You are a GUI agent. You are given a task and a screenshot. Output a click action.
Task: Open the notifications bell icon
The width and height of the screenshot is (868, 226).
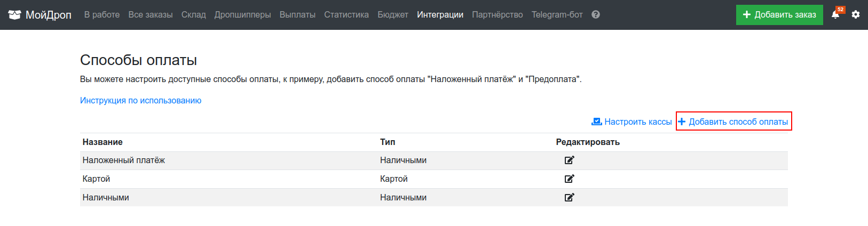click(x=835, y=15)
